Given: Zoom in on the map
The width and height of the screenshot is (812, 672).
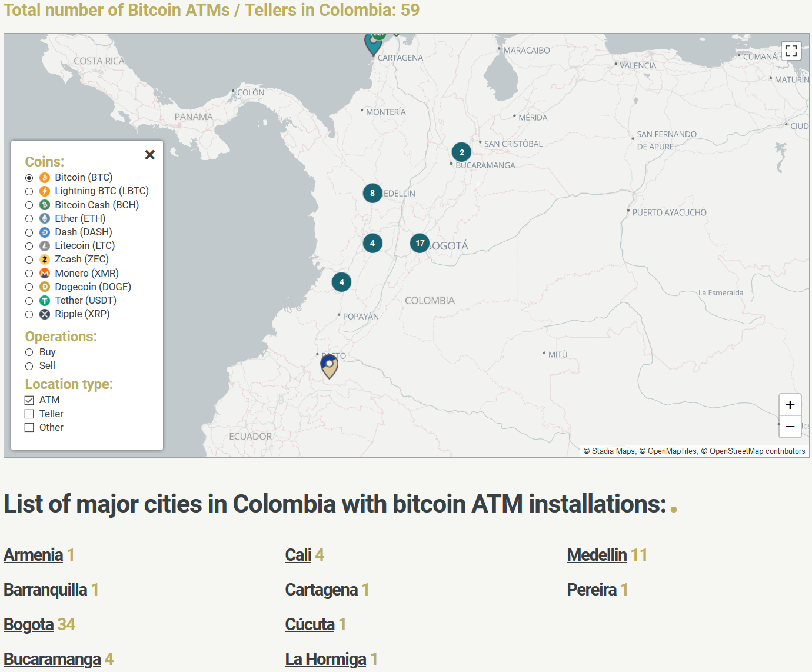Looking at the screenshot, I should (x=790, y=405).
